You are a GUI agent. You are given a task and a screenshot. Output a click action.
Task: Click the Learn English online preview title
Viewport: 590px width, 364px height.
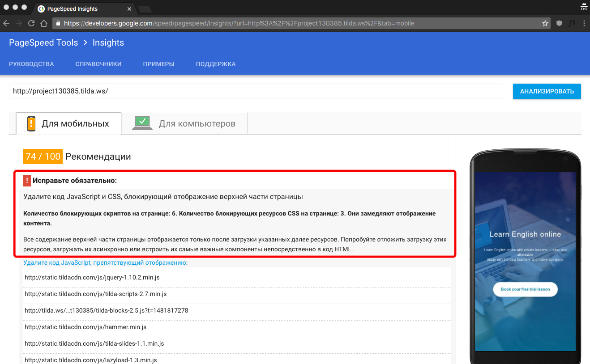525,234
